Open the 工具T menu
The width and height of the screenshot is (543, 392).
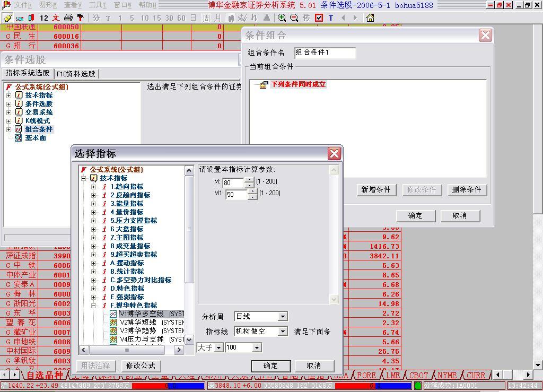[x=98, y=5]
